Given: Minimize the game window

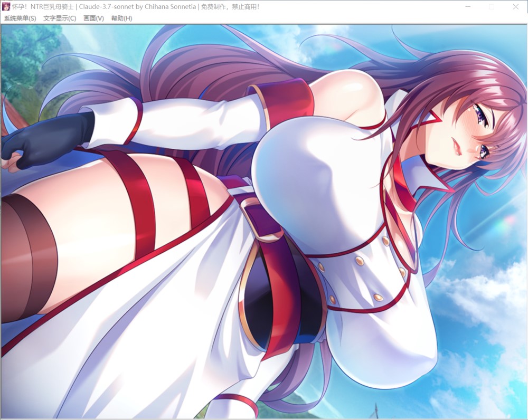Looking at the screenshot, I should [467, 7].
